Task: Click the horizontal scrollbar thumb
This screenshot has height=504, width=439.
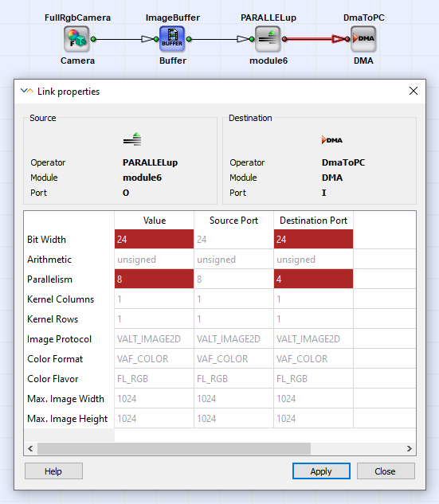Action: tap(174, 449)
